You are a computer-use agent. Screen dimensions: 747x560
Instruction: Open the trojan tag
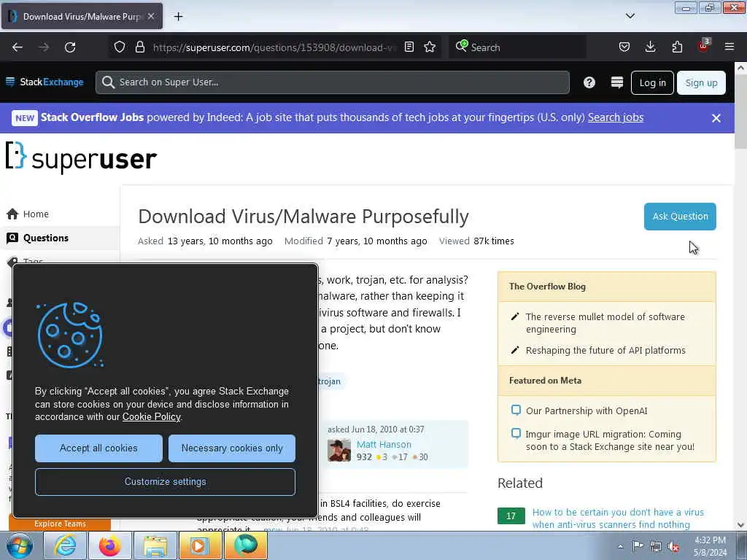(x=330, y=381)
